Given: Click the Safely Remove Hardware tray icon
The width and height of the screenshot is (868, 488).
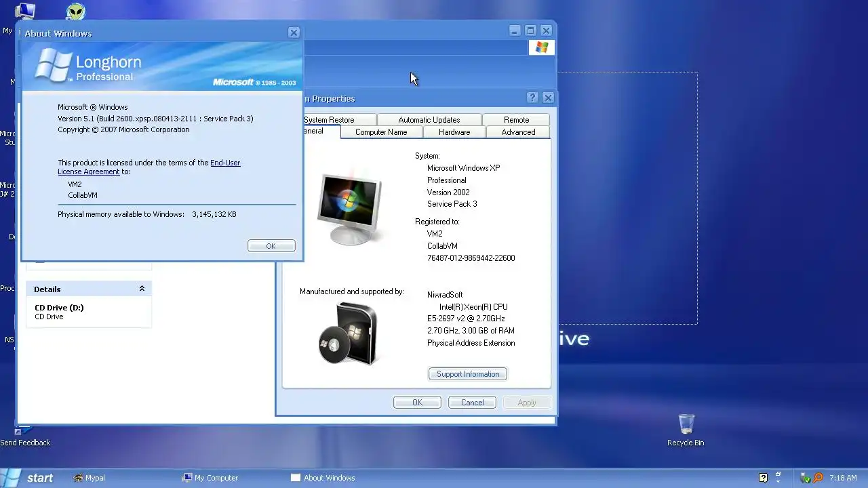Looking at the screenshot, I should pyautogui.click(x=806, y=478).
